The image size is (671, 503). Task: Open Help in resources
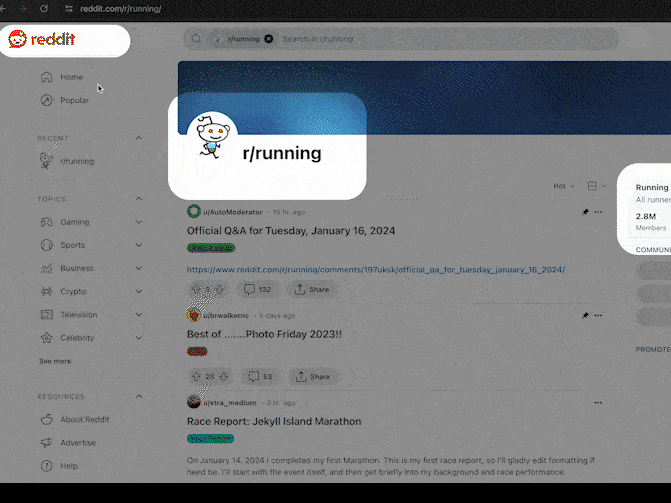69,466
